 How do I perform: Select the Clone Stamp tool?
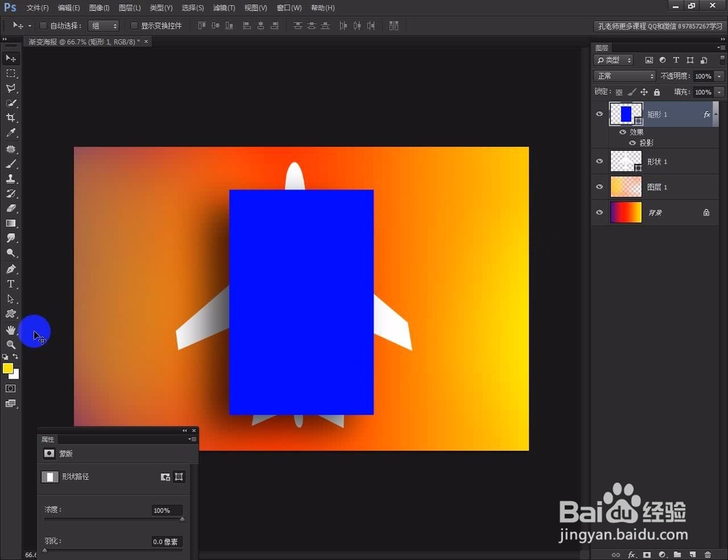pyautogui.click(x=10, y=178)
